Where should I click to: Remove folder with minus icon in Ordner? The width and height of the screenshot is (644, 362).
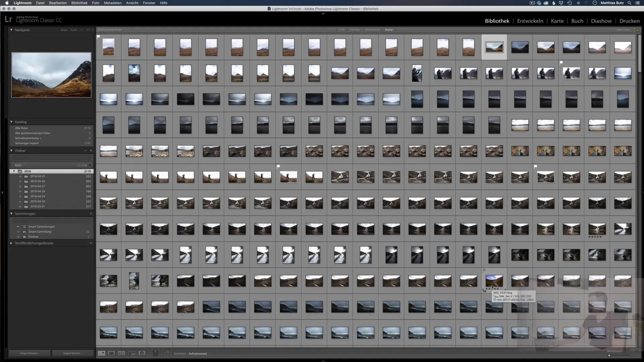click(x=85, y=150)
